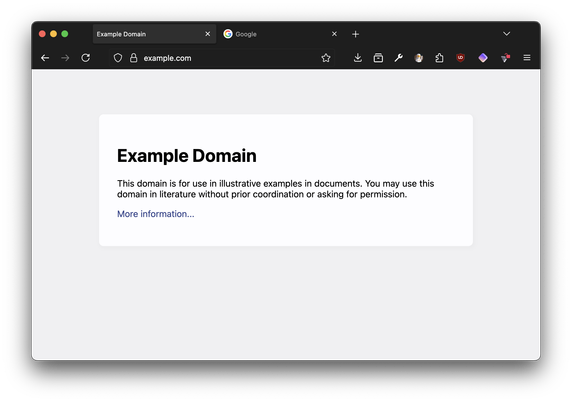
Task: Go back using the back arrow
Action: pyautogui.click(x=45, y=58)
